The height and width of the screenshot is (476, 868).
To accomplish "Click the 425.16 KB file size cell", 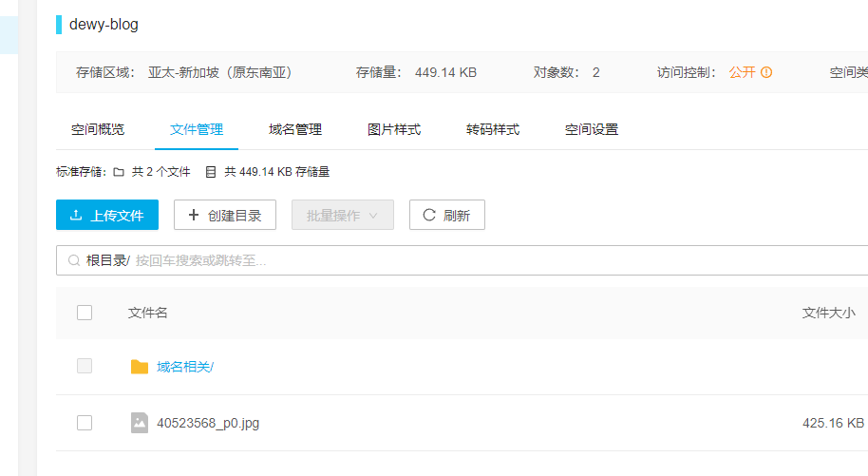I will pos(833,424).
